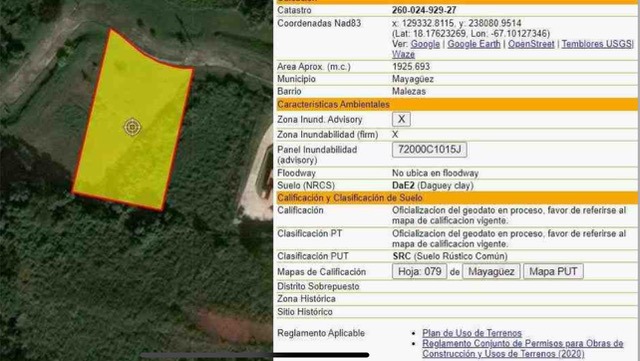640x361 pixels.
Task: Click the Clasificación PUT label
Action: pos(313,256)
